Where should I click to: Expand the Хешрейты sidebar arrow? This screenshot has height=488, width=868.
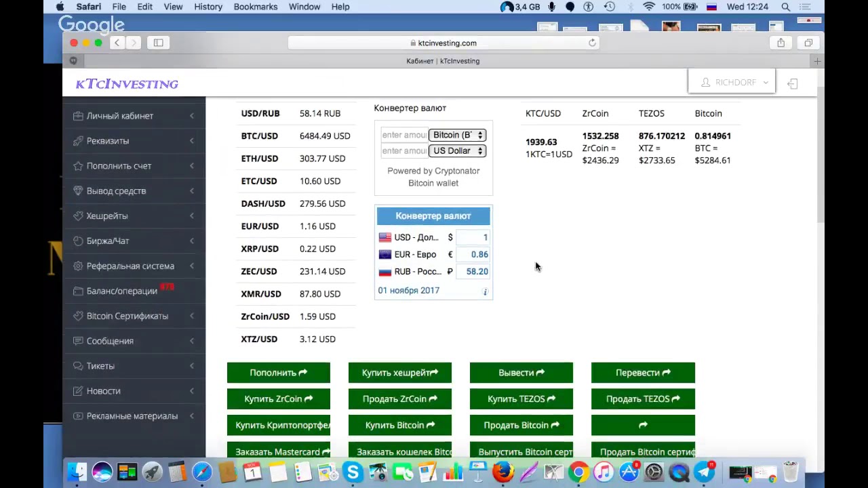(x=192, y=216)
